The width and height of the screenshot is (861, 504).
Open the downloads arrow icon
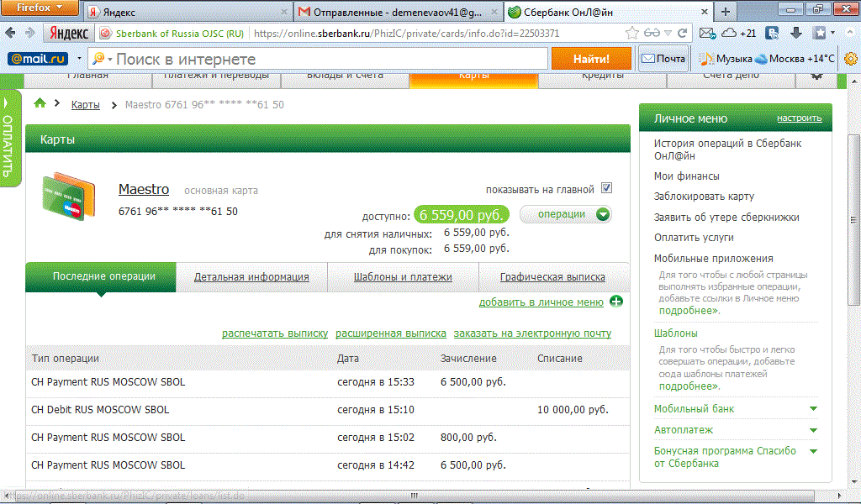pyautogui.click(x=796, y=33)
